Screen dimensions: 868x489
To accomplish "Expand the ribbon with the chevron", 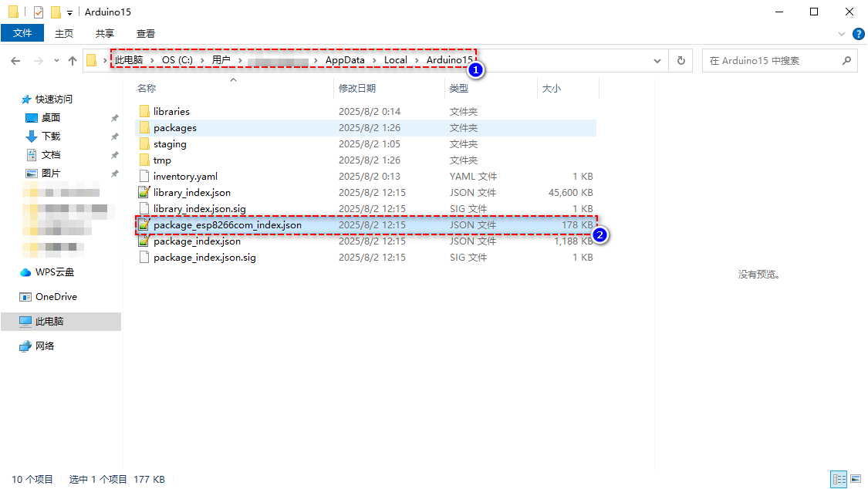I will tap(842, 34).
